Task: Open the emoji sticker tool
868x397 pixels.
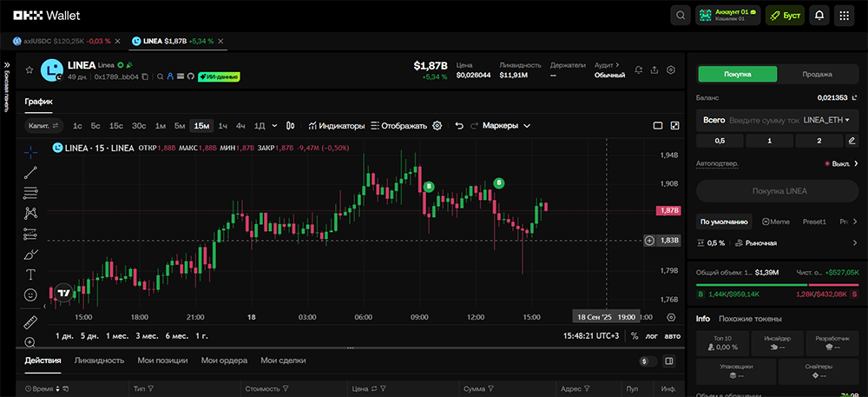Action: [x=30, y=295]
